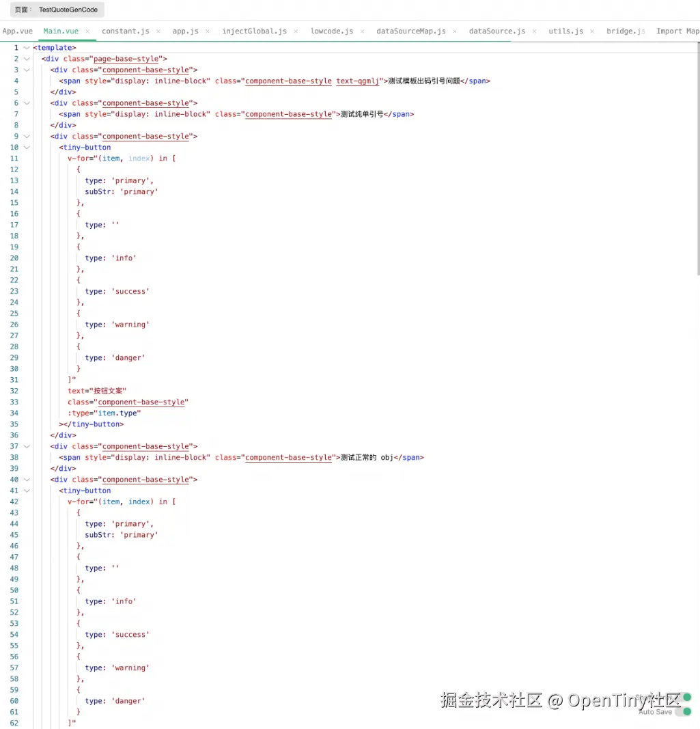Click the closing </div> on line 36
This screenshot has width=700, height=729.
pyautogui.click(x=64, y=436)
